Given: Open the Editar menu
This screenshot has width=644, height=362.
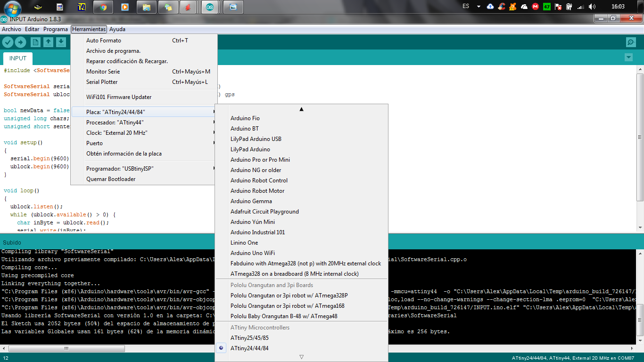Looking at the screenshot, I should 32,29.
